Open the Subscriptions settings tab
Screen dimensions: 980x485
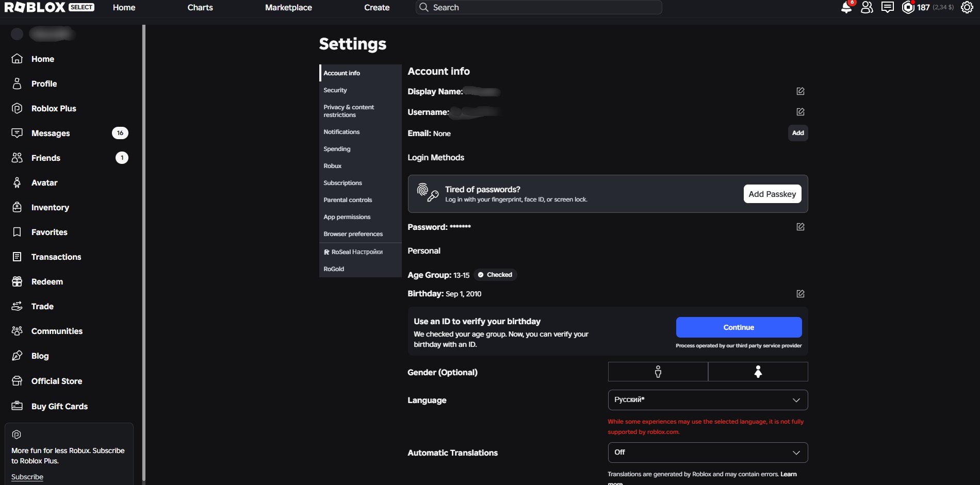coord(361,183)
